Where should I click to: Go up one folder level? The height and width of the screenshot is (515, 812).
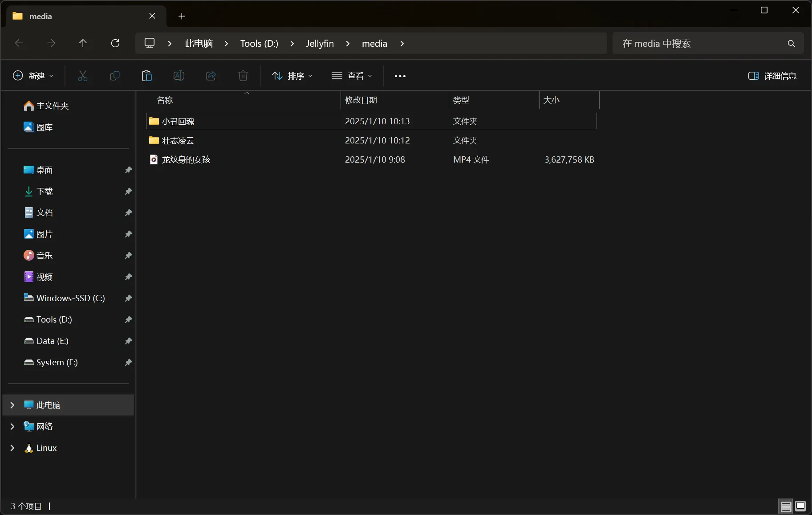(83, 43)
